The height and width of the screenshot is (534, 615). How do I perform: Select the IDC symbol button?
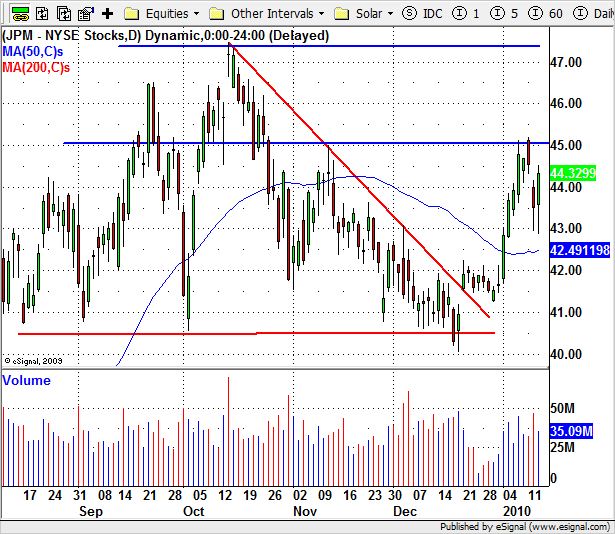coord(433,14)
